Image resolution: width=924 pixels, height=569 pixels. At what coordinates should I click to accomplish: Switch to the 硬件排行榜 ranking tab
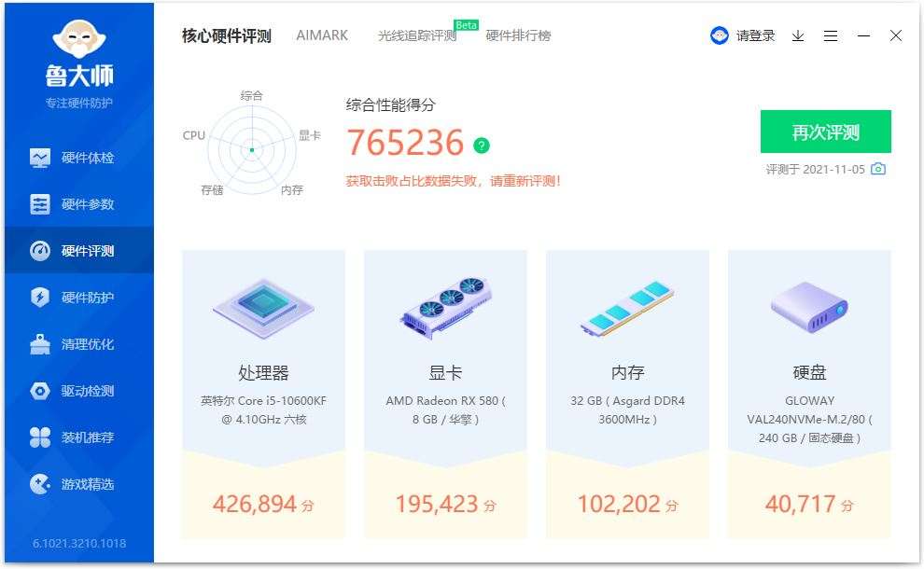coord(516,36)
